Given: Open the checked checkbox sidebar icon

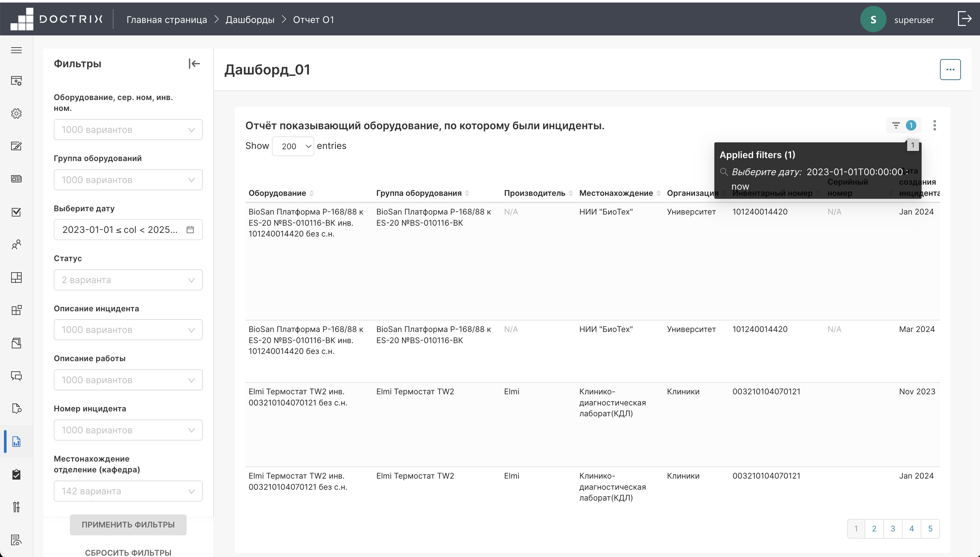Looking at the screenshot, I should pos(16,212).
